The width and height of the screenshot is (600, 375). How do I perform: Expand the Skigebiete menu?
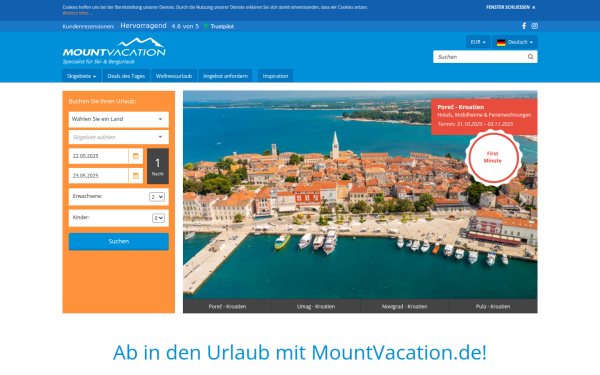coord(81,76)
